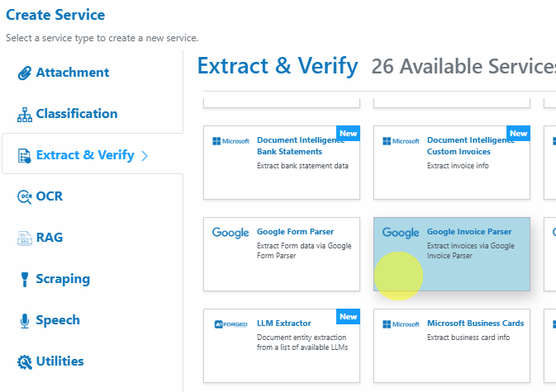
Task: Click the Scraping tool icon
Action: coord(25,280)
